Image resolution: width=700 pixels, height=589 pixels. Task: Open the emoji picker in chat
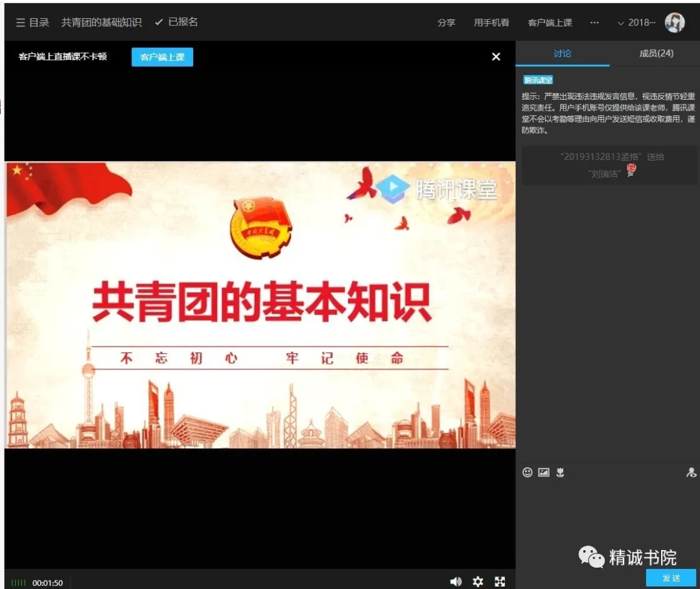(528, 473)
